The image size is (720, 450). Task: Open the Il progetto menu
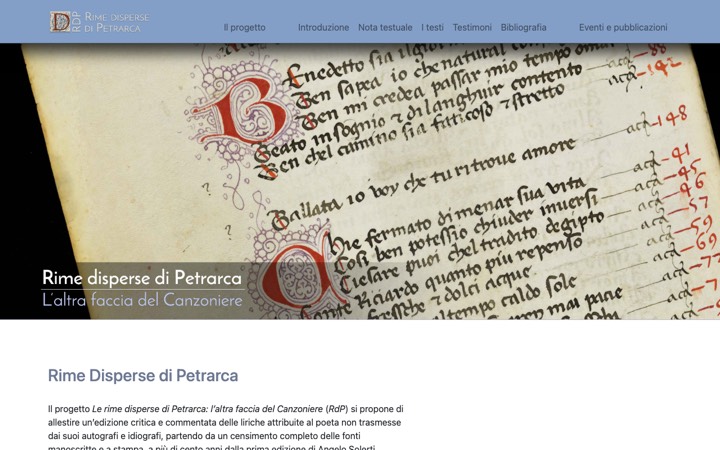[x=244, y=28]
